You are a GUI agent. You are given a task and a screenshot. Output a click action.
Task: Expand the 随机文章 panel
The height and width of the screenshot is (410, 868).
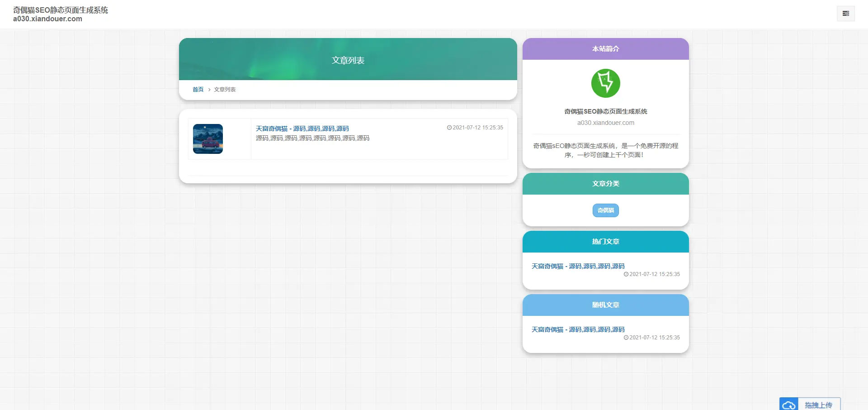pos(605,305)
